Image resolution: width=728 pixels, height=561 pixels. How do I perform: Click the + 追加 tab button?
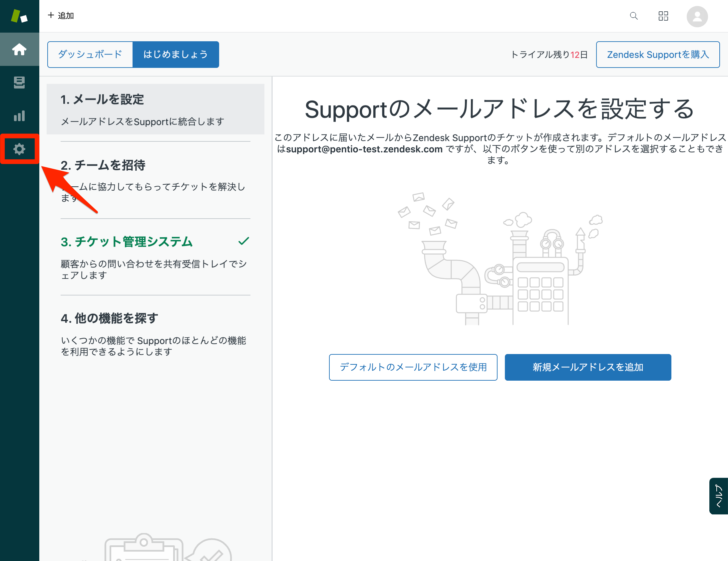[x=61, y=16]
